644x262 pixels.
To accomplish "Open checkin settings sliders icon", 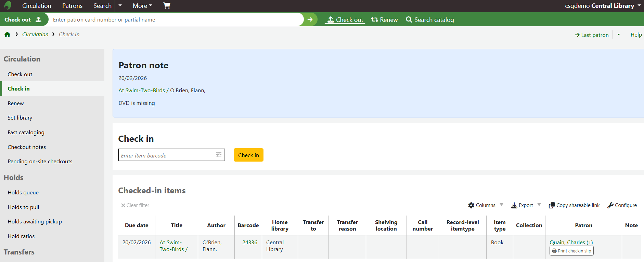I will click(219, 155).
